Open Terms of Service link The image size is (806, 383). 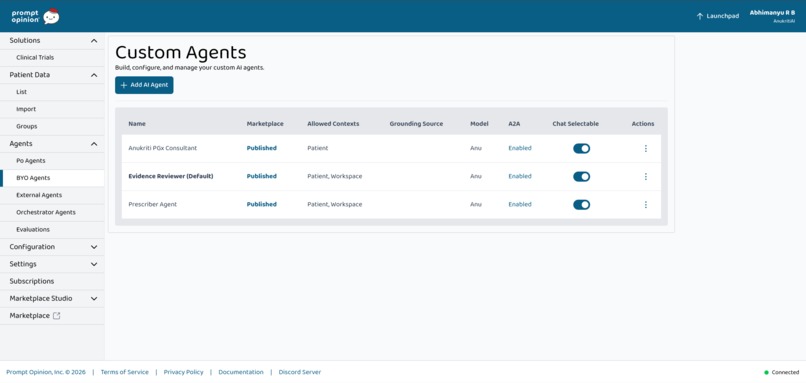(124, 372)
